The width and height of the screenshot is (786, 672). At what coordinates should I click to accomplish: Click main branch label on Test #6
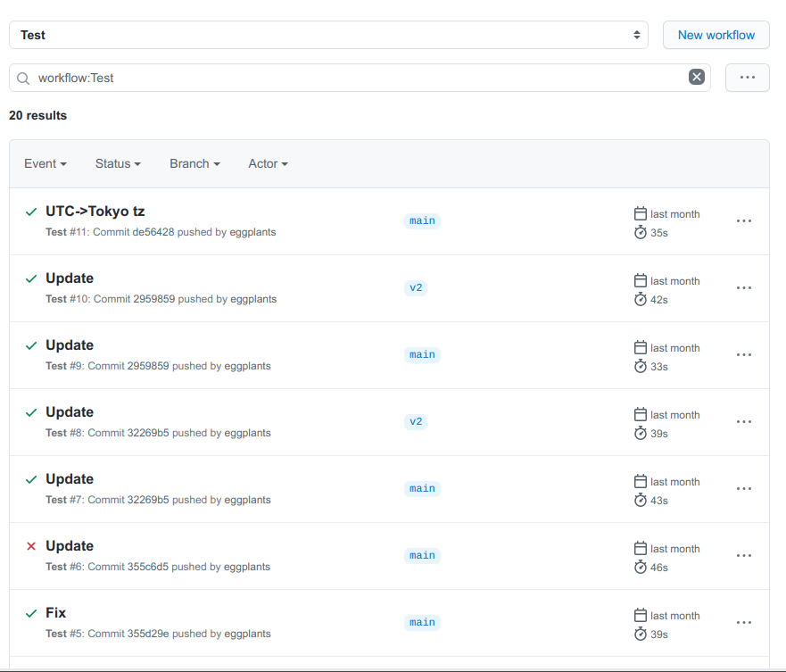[x=422, y=556]
